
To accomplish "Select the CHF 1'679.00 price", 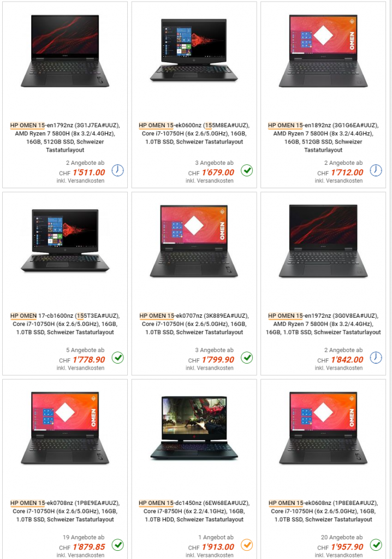I will 211,173.
